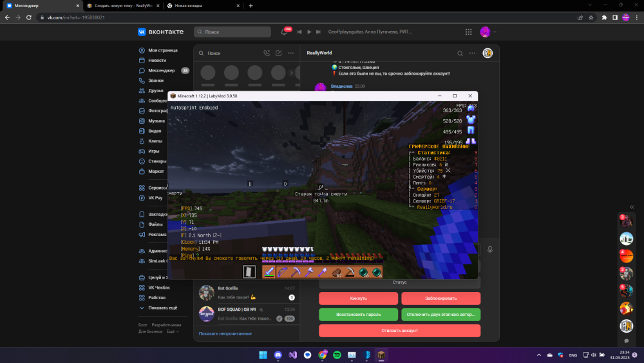This screenshot has height=363, width=644.
Task: Open Spotify from the taskbar
Action: coord(337,355)
